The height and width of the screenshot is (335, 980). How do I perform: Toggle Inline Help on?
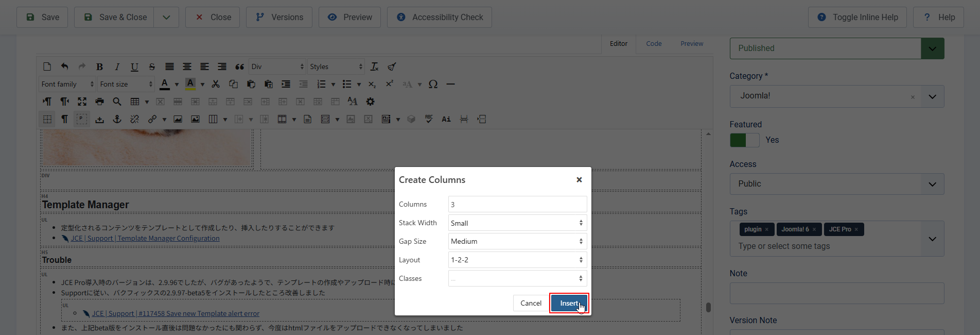[x=857, y=17]
